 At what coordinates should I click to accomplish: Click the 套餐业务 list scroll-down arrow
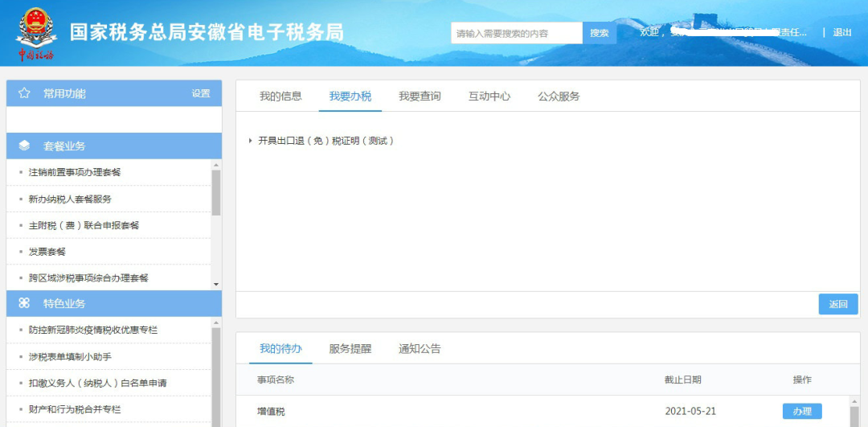coord(216,285)
